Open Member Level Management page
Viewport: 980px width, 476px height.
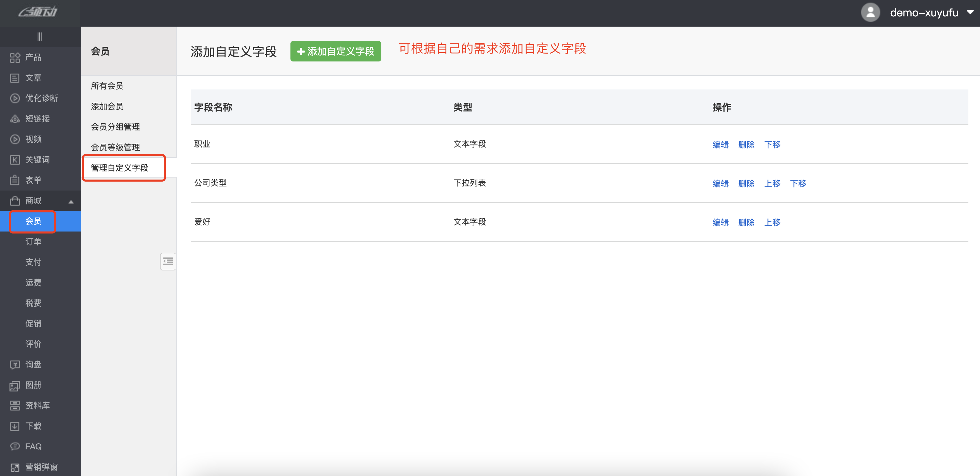coord(115,147)
